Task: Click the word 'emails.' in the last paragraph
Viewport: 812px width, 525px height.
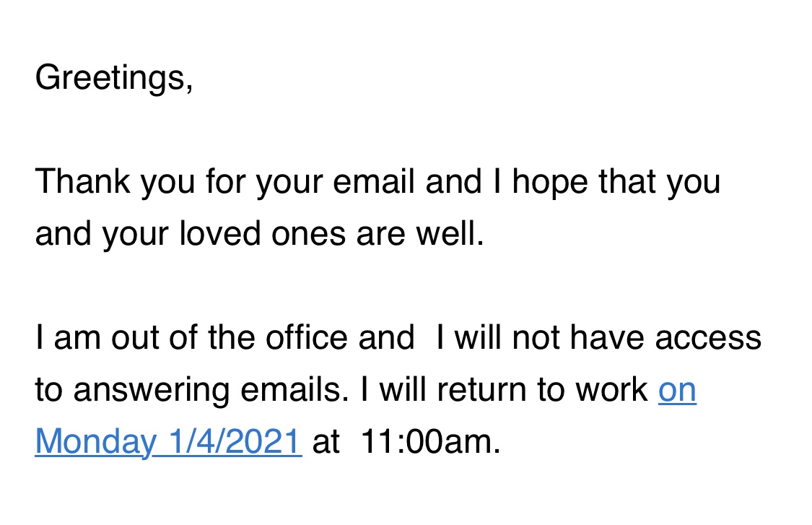Action: click(x=294, y=390)
